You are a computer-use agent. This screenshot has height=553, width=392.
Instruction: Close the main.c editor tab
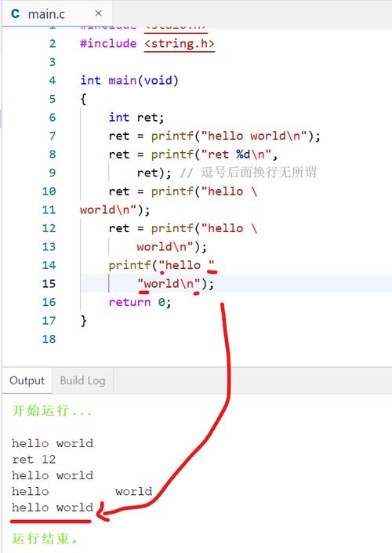click(x=98, y=13)
